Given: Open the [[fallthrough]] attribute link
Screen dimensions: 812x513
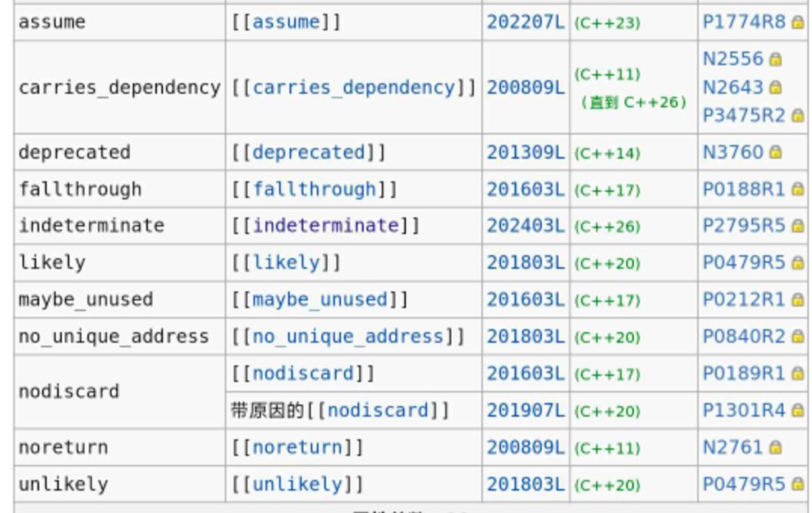Looking at the screenshot, I should [315, 189].
